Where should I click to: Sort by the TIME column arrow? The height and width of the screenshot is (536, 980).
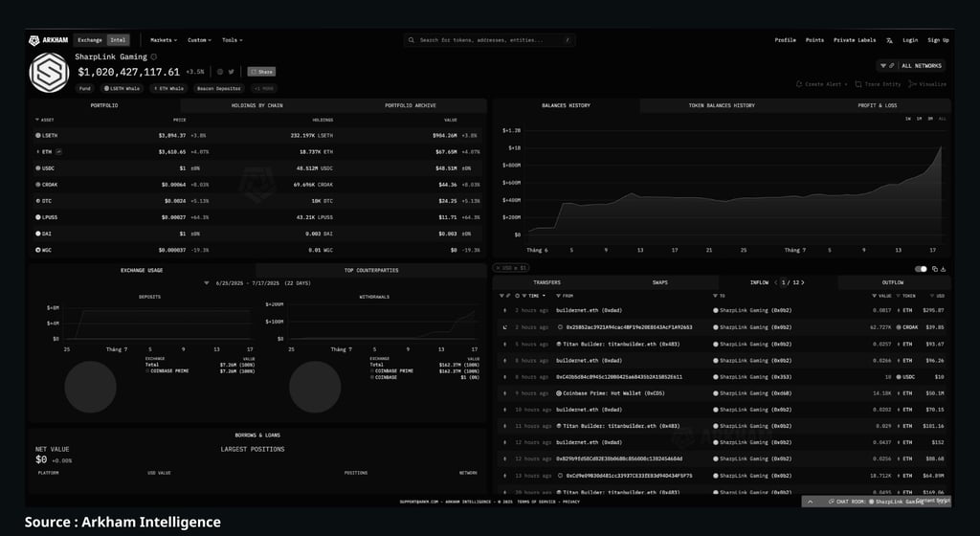544,296
